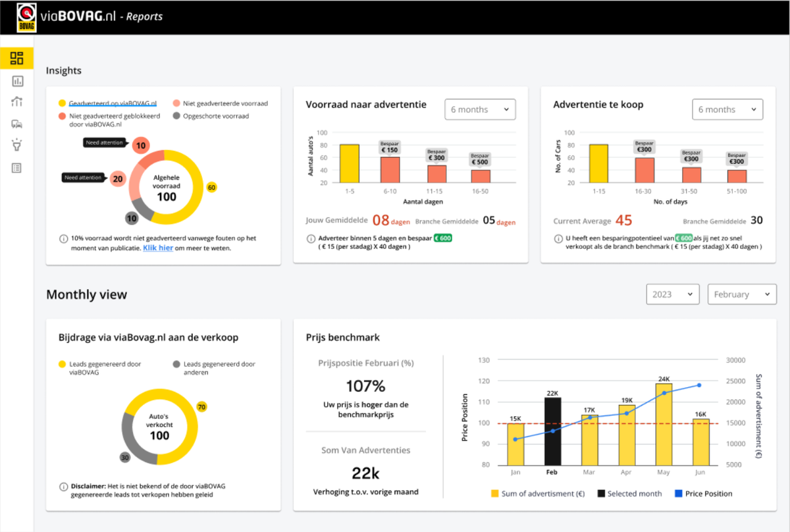Click the Mar bar labeled 17K
Image resolution: width=790 pixels, height=532 pixels.
(x=589, y=439)
